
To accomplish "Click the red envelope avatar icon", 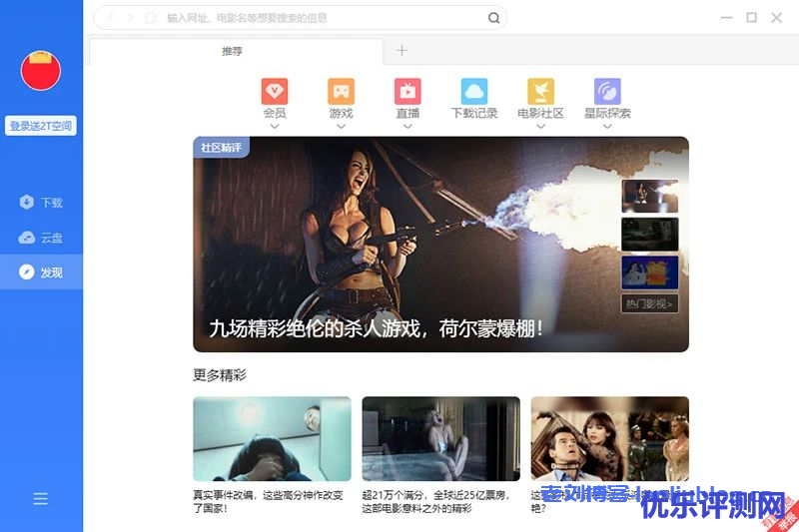I will (41, 71).
